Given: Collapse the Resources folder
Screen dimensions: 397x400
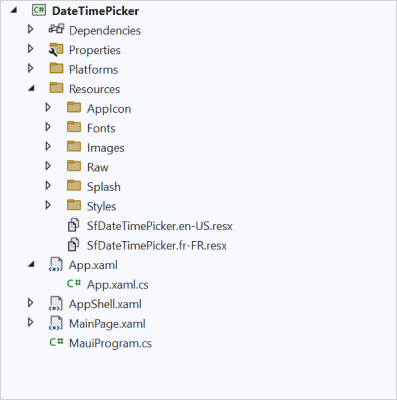Looking at the screenshot, I should (31, 89).
